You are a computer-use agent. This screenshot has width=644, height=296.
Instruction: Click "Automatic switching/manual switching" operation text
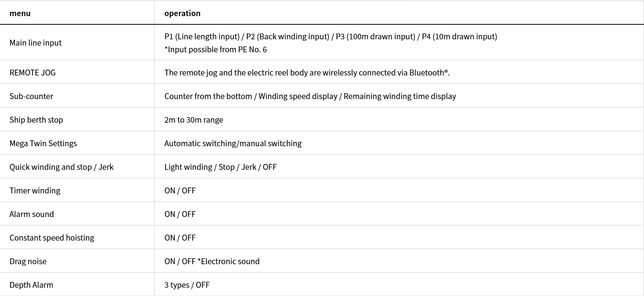[233, 143]
